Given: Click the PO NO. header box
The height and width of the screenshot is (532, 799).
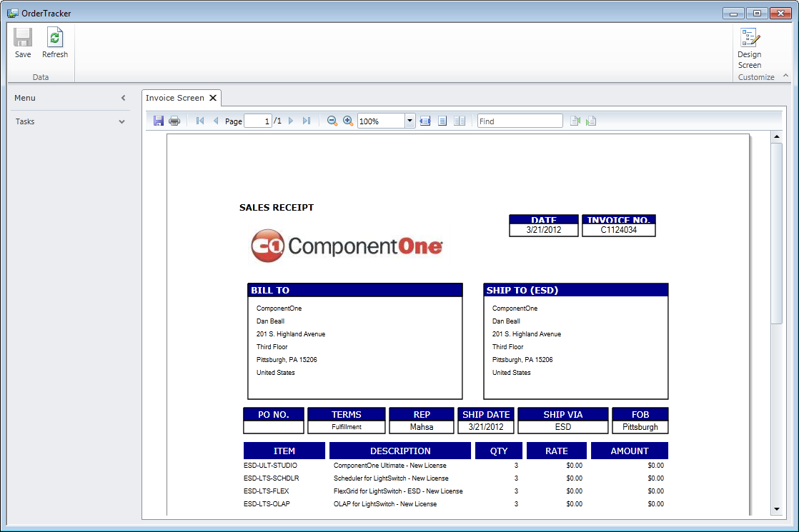Looking at the screenshot, I should (274, 414).
